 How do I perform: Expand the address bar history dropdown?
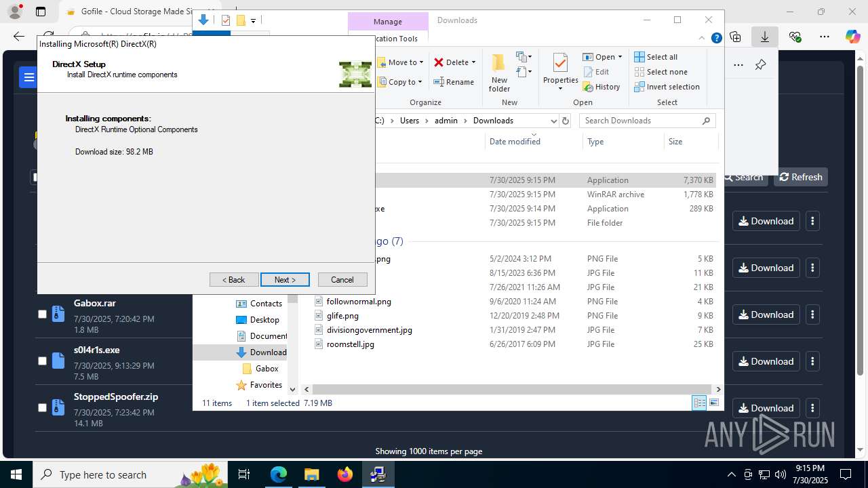pyautogui.click(x=553, y=121)
